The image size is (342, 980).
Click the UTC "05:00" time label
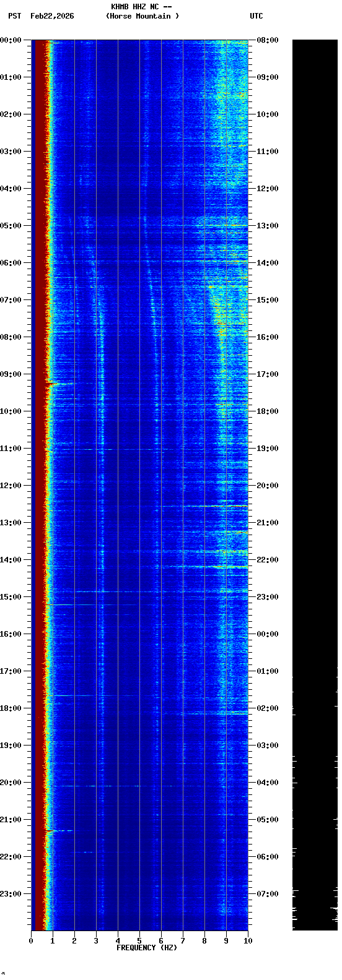point(268,820)
